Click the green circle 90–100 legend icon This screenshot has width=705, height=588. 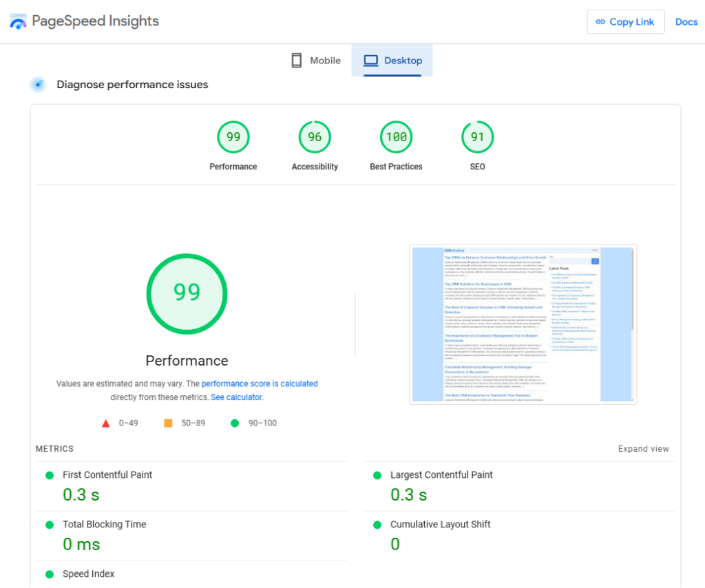235,423
